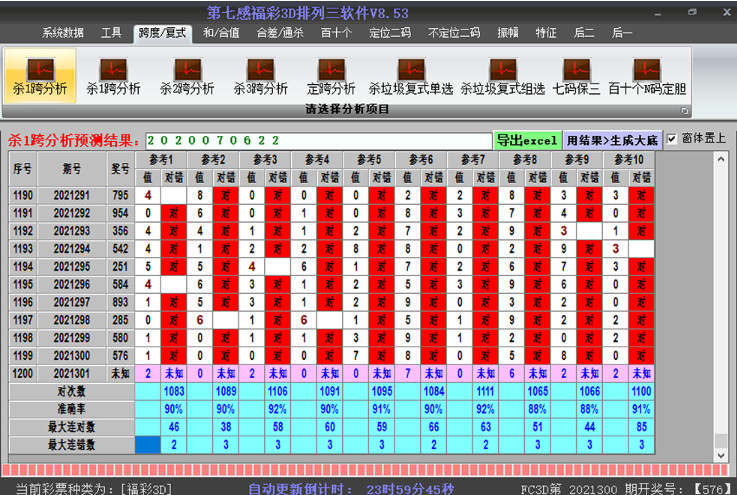Click the table scrollbar down arrow

(x=721, y=455)
